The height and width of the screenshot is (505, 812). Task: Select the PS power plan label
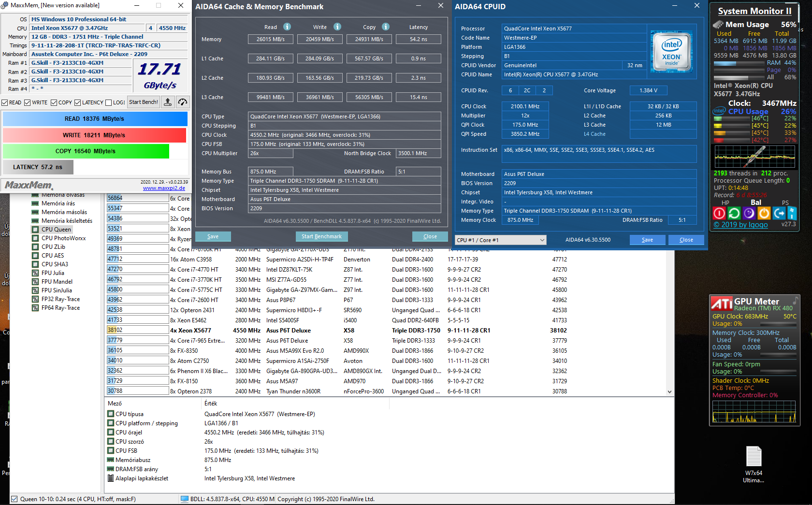pyautogui.click(x=785, y=203)
